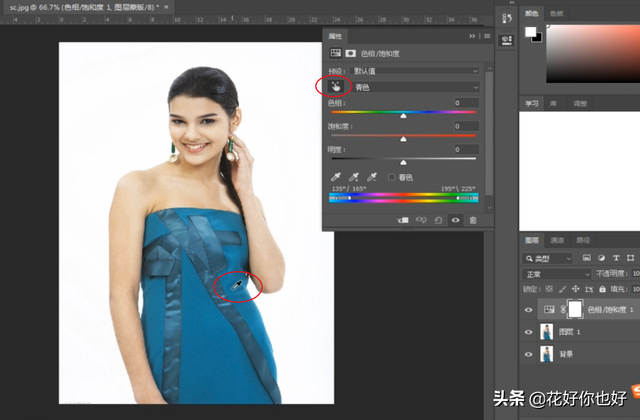Switch to the 调整 Adjustments tab

tap(580, 104)
